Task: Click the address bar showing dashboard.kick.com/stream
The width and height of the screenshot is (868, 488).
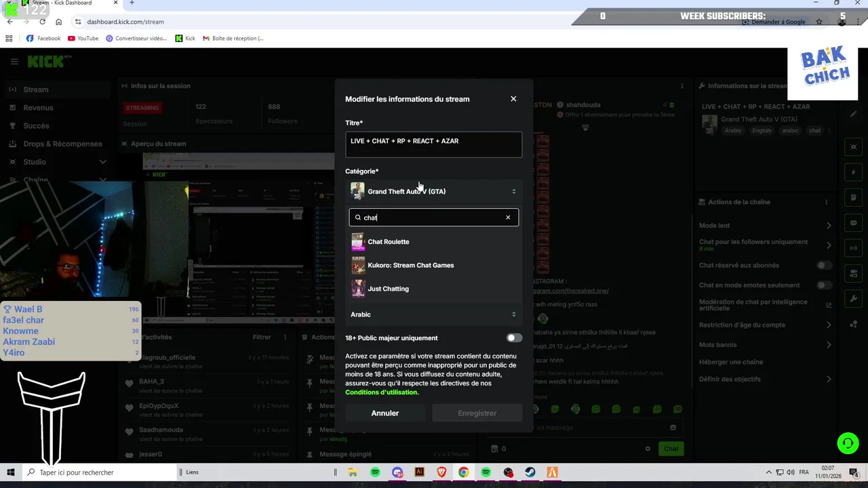Action: point(125,22)
